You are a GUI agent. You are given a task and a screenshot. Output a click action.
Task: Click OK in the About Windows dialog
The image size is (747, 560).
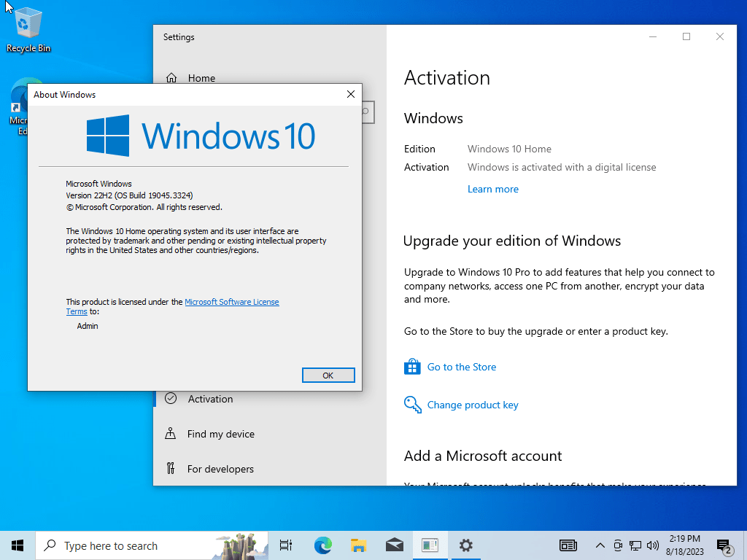328,376
